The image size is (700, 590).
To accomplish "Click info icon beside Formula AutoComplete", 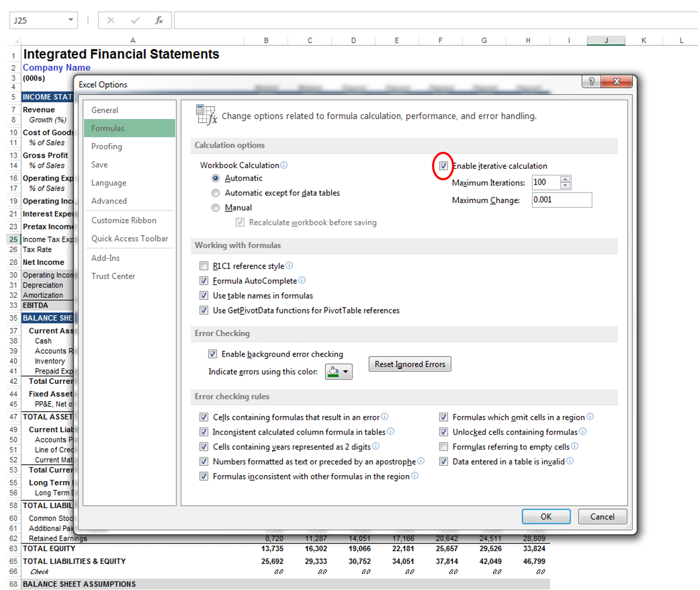I will point(302,280).
